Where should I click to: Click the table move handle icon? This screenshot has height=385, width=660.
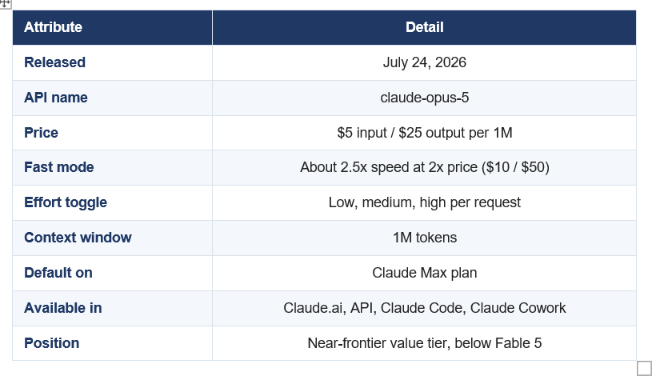point(4,3)
